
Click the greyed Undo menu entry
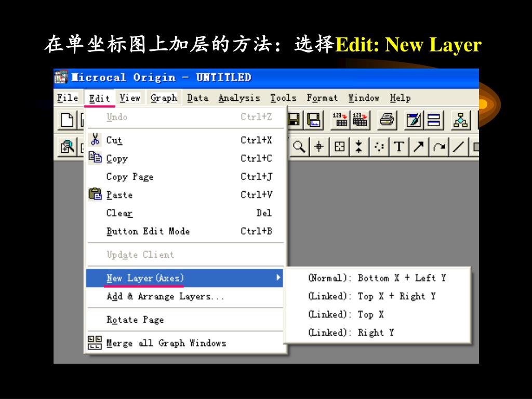(x=185, y=117)
